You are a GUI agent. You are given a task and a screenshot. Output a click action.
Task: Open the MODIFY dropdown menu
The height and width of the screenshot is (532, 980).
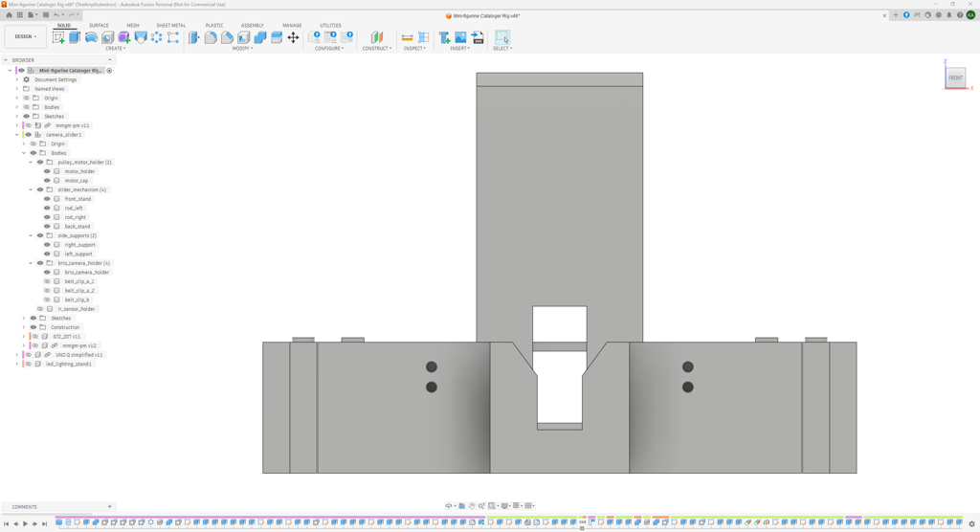(242, 48)
